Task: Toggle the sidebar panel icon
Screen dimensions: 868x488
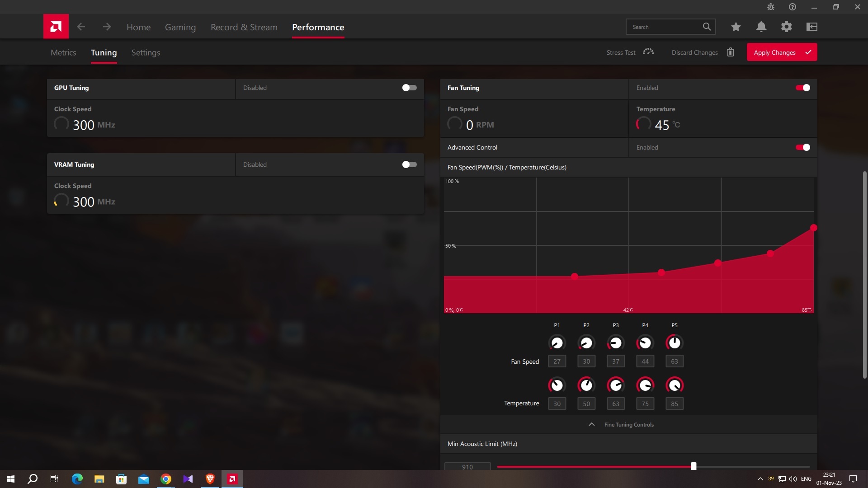Action: (812, 27)
